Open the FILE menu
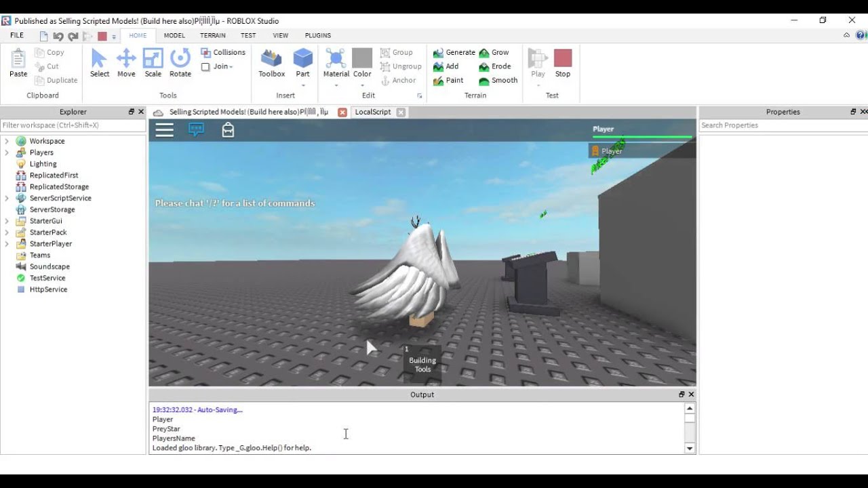The width and height of the screenshot is (868, 488). [x=17, y=35]
